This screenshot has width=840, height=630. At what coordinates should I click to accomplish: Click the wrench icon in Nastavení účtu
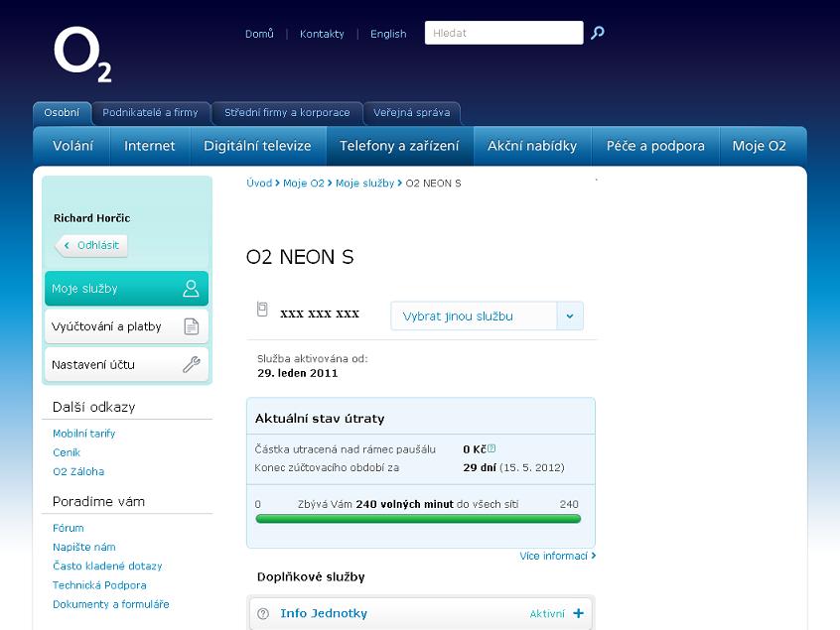coord(192,364)
